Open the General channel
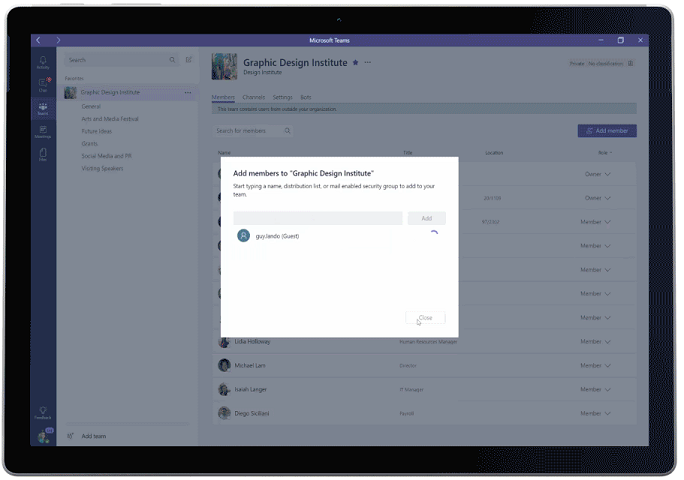This screenshot has height=480, width=684. tap(91, 106)
